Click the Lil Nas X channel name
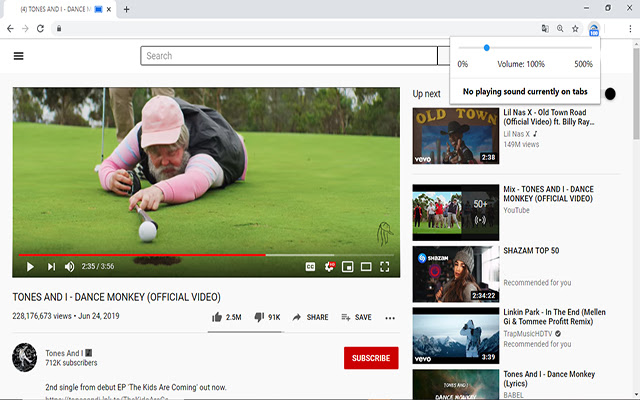 coord(516,134)
